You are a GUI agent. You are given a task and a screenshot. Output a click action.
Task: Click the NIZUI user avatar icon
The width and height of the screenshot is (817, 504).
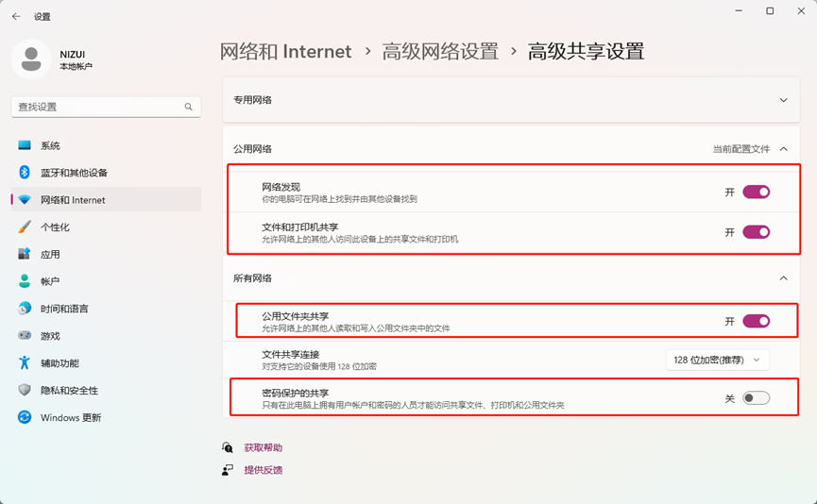[31, 59]
